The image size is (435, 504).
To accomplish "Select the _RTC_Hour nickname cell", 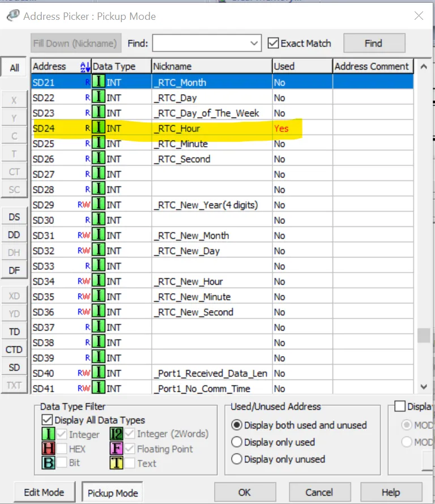I will coord(212,128).
